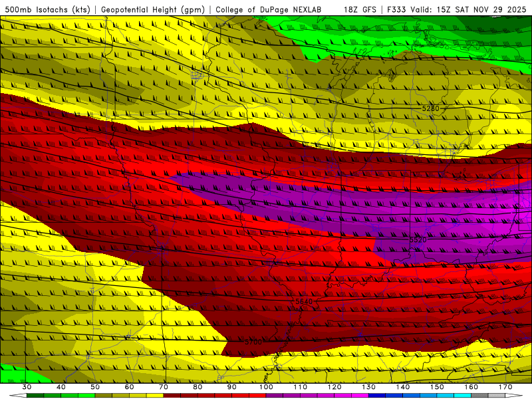Click the '500mb Isotachs (kts)' title text
This screenshot has width=532, height=399.
(48, 10)
